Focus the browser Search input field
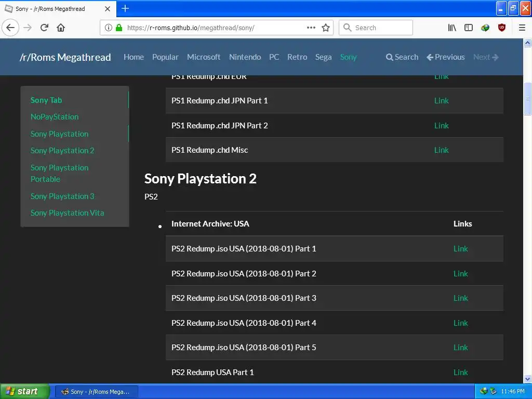Image resolution: width=532 pixels, height=399 pixels. click(376, 28)
